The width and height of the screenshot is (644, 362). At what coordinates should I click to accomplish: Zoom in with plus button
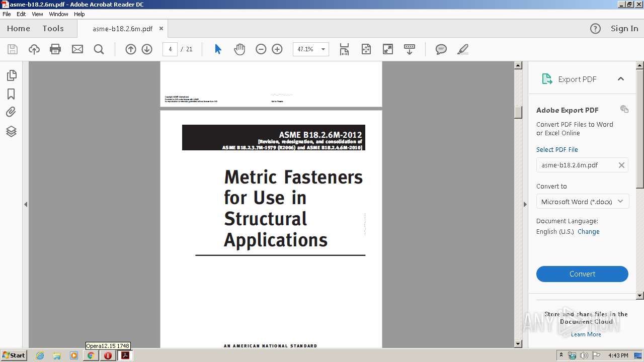pyautogui.click(x=277, y=49)
